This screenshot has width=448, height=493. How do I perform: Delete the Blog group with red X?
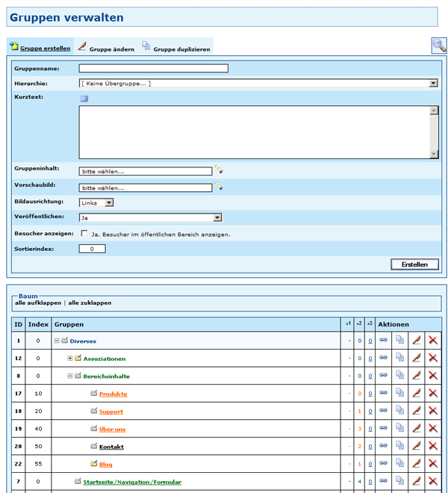(433, 464)
